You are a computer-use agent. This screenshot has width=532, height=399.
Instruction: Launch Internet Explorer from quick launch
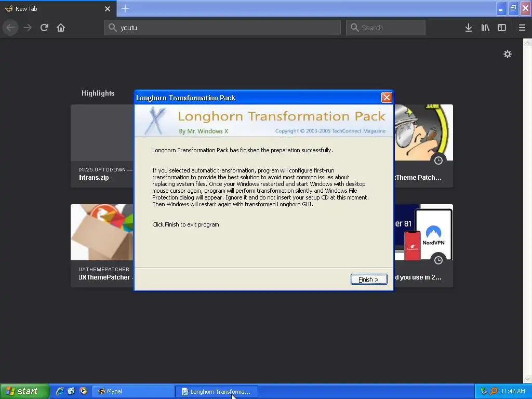(x=60, y=391)
